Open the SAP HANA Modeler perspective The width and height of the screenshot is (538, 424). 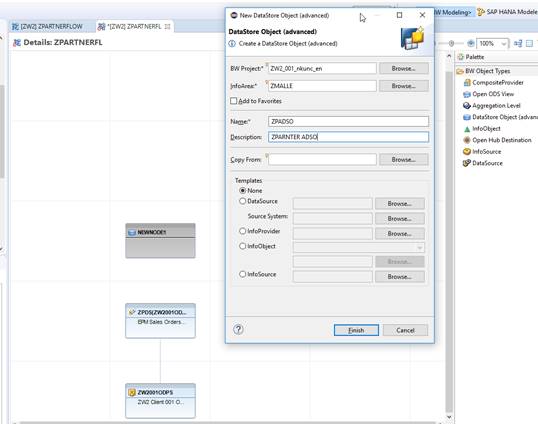[x=507, y=12]
